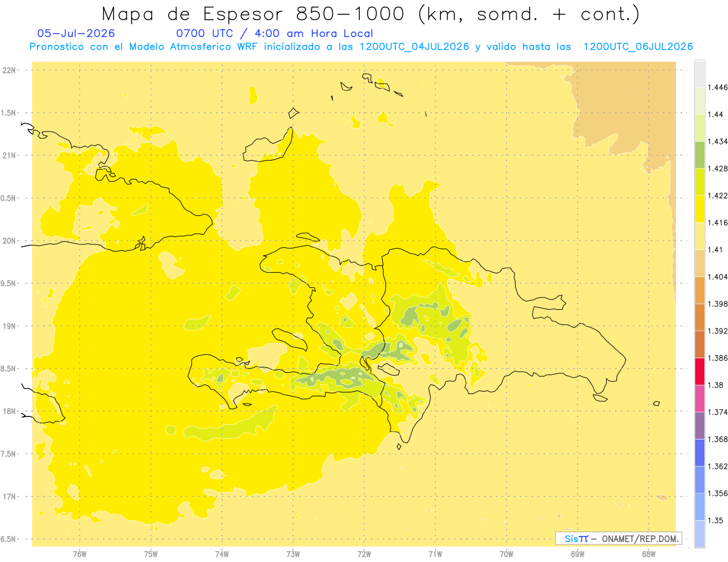
Task: Click the '74W' longitude label
Action: [x=222, y=554]
